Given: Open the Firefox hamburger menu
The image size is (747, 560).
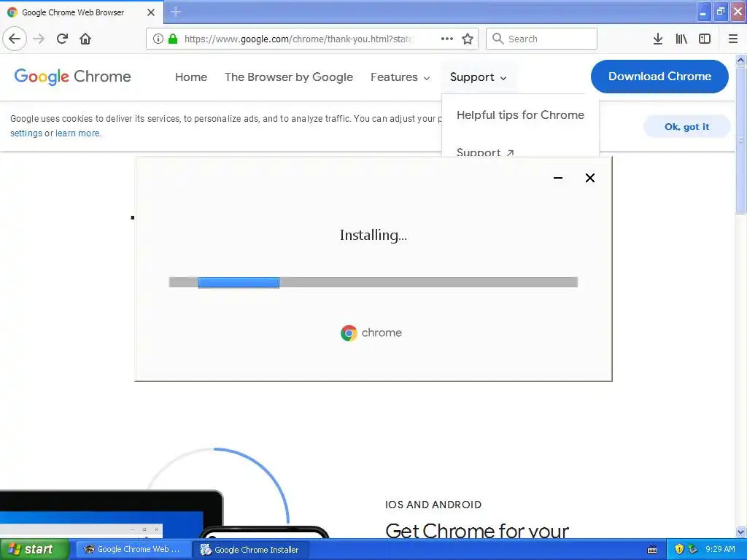Looking at the screenshot, I should 733,39.
